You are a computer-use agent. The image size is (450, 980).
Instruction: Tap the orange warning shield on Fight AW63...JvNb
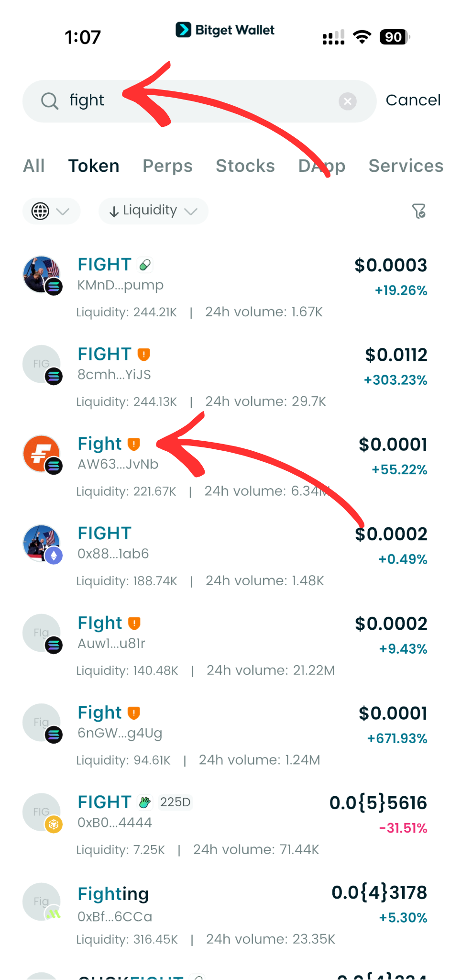(x=134, y=444)
